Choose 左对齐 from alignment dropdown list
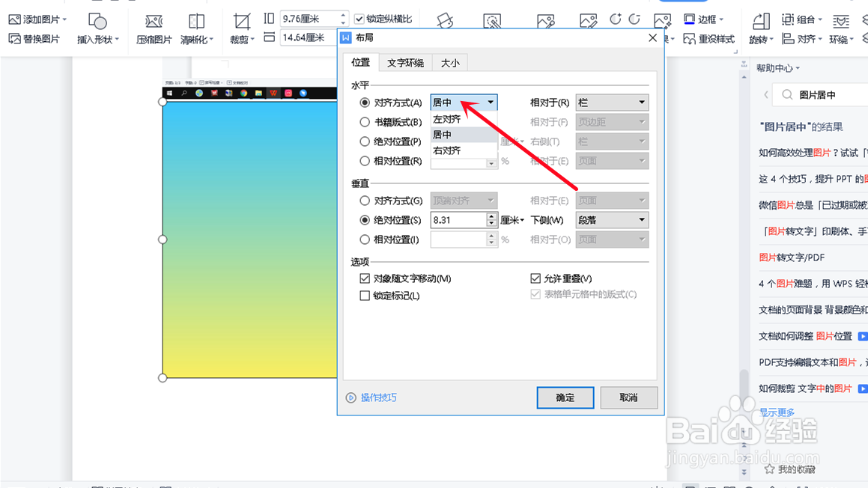This screenshot has height=488, width=868. tap(464, 119)
